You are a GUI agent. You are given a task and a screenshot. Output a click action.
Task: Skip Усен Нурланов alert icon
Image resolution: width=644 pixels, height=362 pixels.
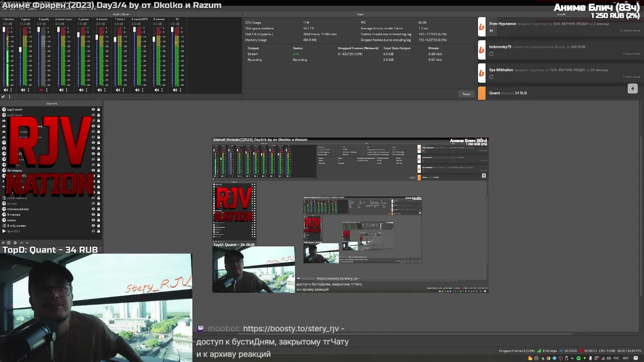(x=491, y=31)
